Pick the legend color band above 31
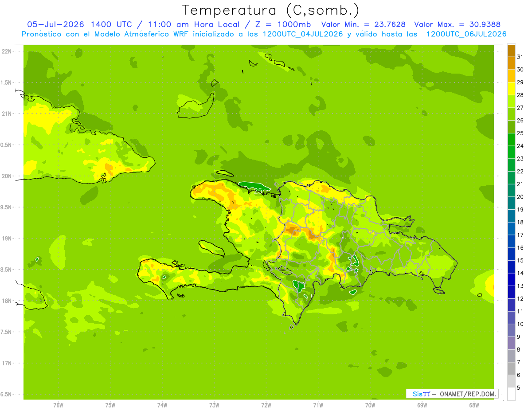The height and width of the screenshot is (411, 532). point(511,51)
